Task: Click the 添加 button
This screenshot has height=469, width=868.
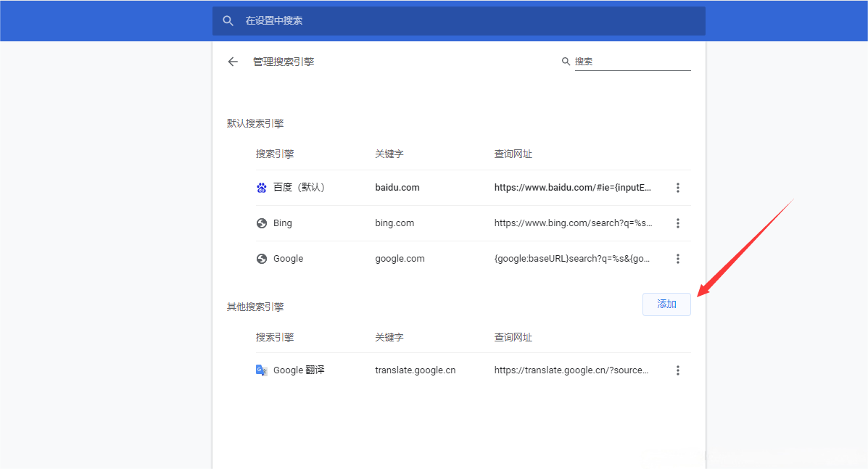Action: click(x=666, y=304)
